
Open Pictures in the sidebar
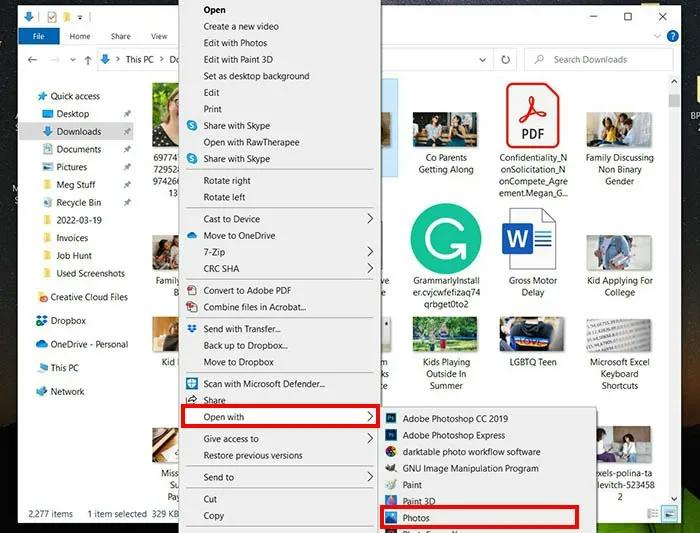point(65,167)
